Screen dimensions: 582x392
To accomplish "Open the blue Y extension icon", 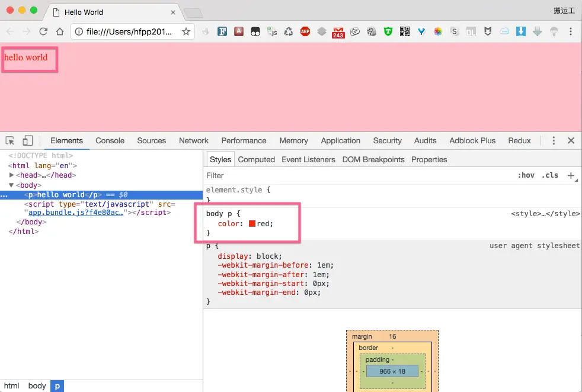I will point(421,31).
